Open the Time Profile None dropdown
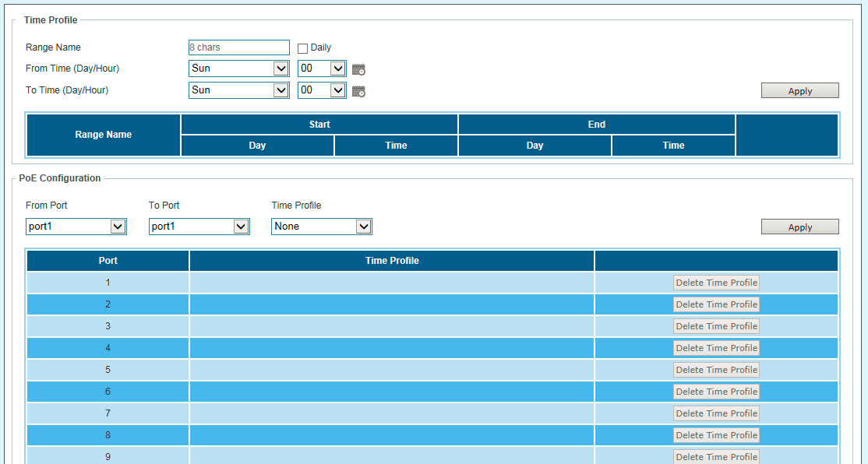Viewport: 868px width, 464px height. 321,227
